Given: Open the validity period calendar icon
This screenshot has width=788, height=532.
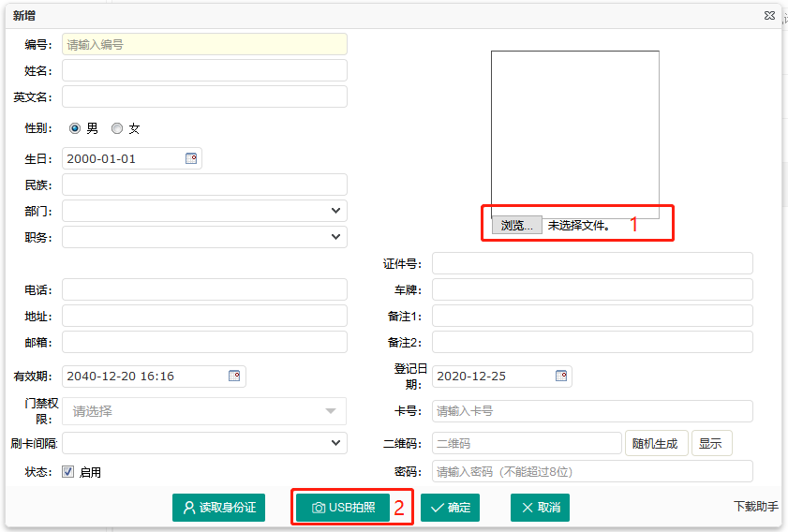Looking at the screenshot, I should 234,376.
